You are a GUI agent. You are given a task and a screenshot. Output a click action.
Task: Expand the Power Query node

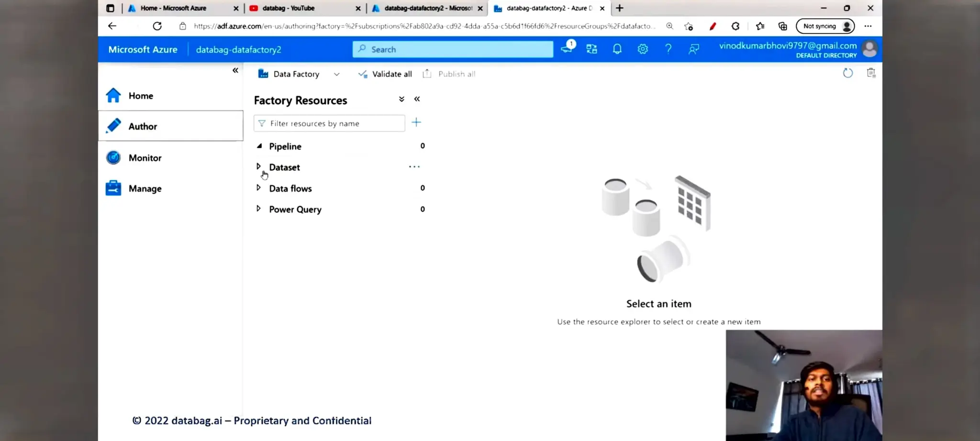coord(258,209)
